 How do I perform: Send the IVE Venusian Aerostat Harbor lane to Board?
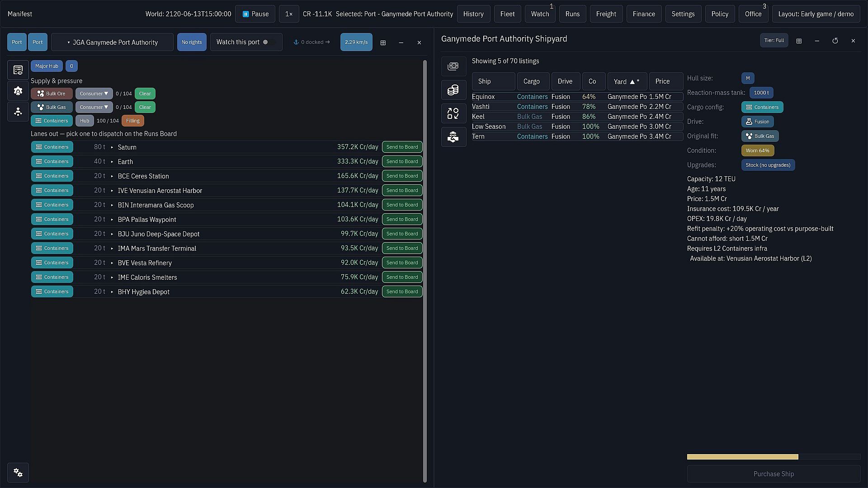point(402,190)
